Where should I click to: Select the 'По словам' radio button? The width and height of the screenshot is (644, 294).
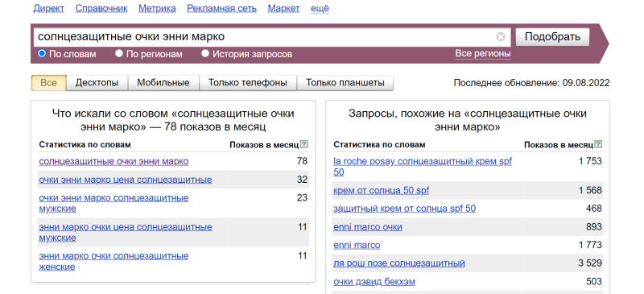42,53
